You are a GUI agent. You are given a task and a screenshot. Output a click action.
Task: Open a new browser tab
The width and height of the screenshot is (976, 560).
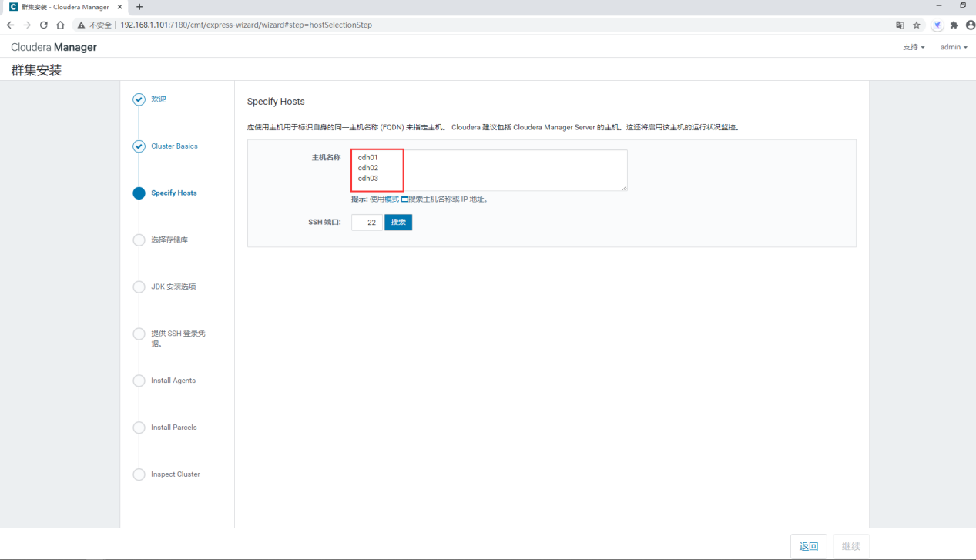139,7
